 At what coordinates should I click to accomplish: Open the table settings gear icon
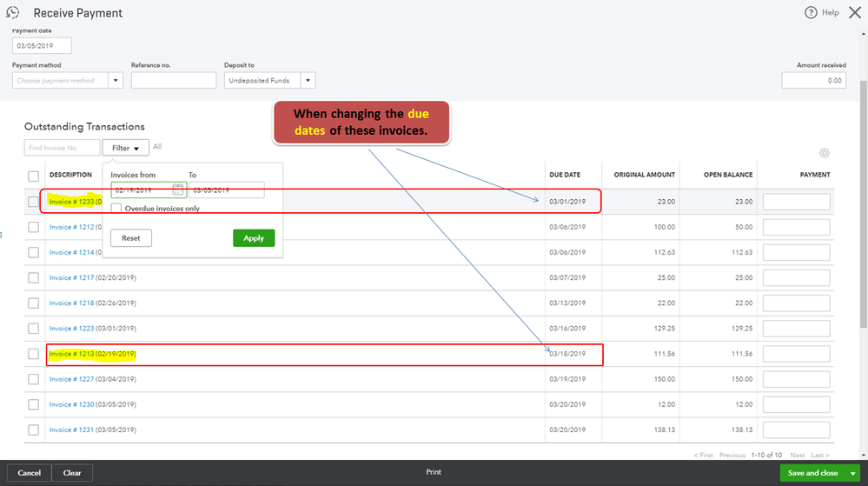click(825, 153)
